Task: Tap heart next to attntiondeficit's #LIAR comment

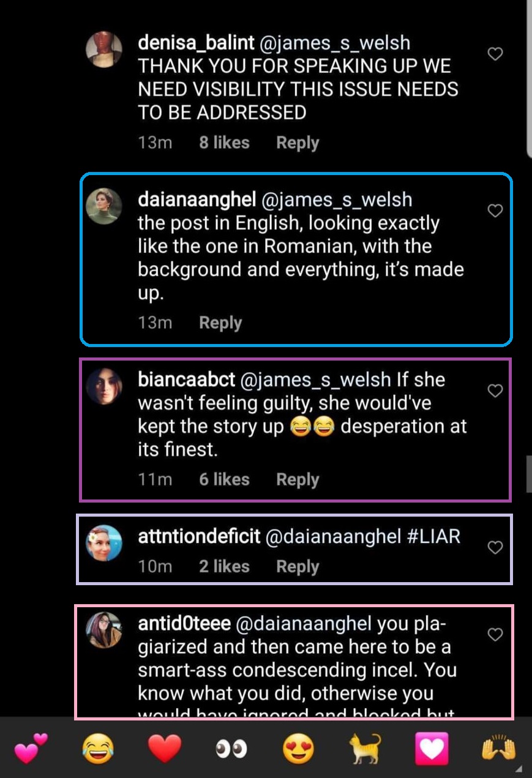Action: [x=495, y=547]
